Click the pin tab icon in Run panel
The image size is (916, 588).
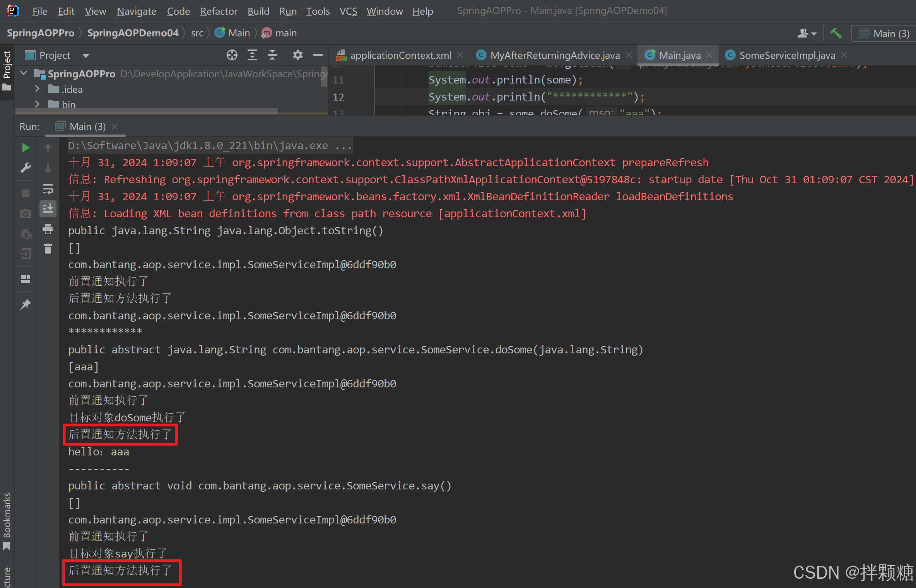tap(26, 305)
